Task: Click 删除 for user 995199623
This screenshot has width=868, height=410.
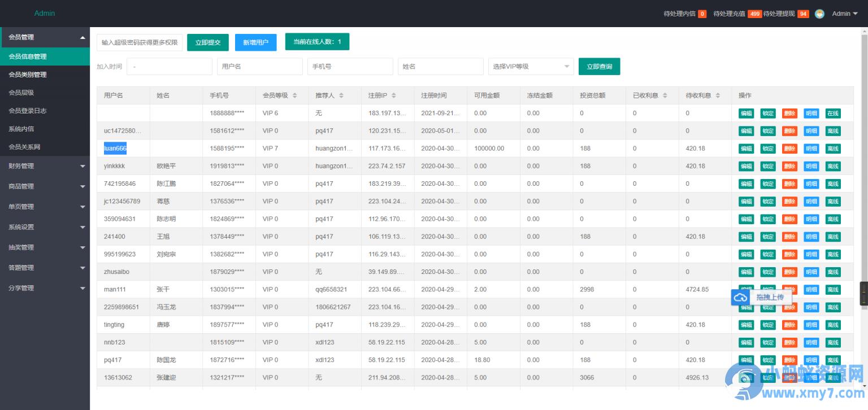Action: click(789, 254)
